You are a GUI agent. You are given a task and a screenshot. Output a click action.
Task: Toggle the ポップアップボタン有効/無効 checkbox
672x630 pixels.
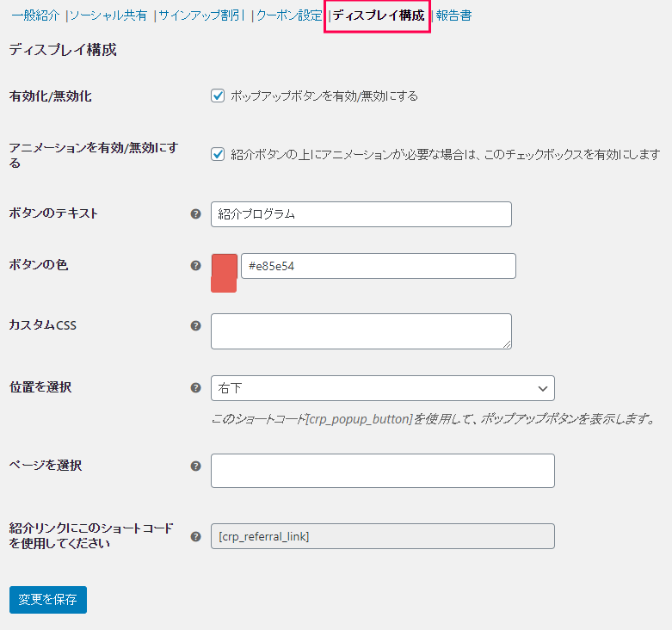pyautogui.click(x=218, y=96)
